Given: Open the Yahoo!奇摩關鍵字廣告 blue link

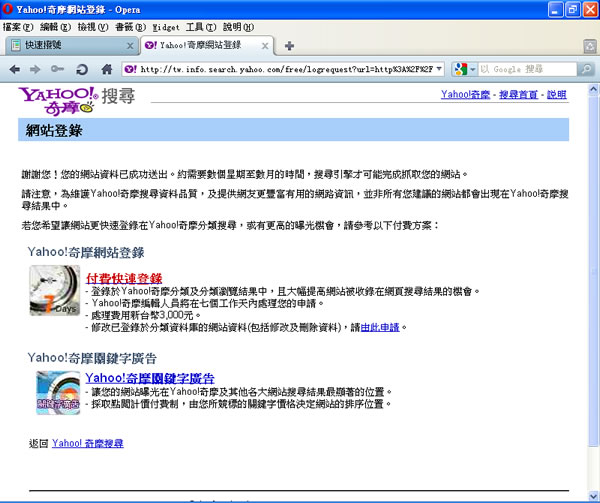Looking at the screenshot, I should coord(150,378).
